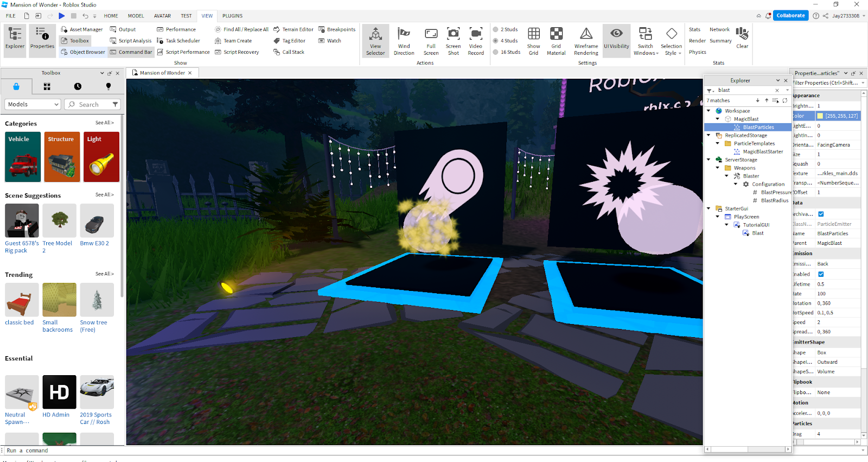Viewport: 868px width, 462px height.
Task: Select MagicBlastStarter in Explorer
Action: [x=763, y=151]
